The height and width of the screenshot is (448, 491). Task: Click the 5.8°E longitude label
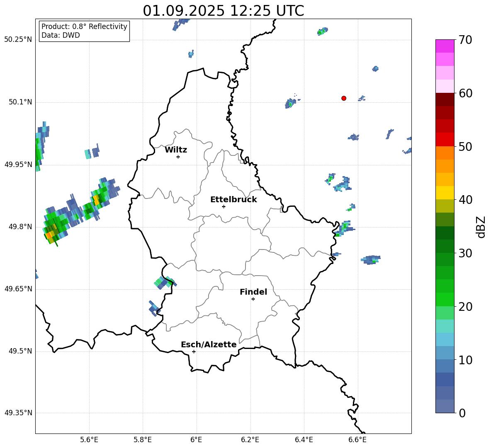tap(143, 440)
